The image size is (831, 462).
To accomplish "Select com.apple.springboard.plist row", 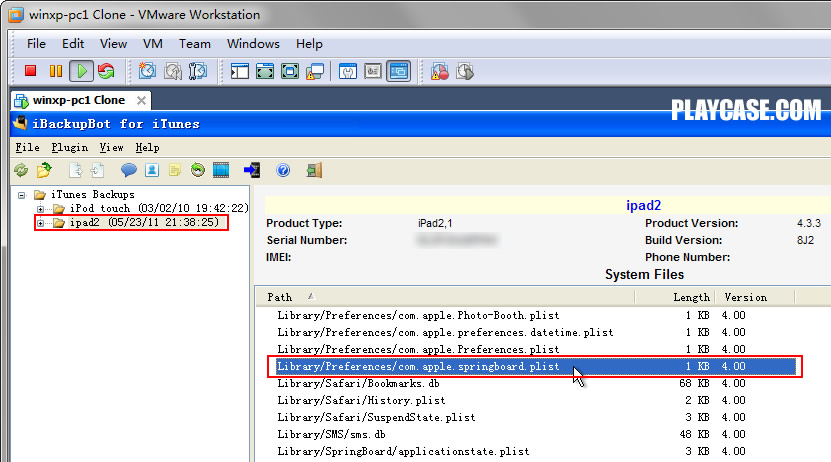I will tap(536, 366).
